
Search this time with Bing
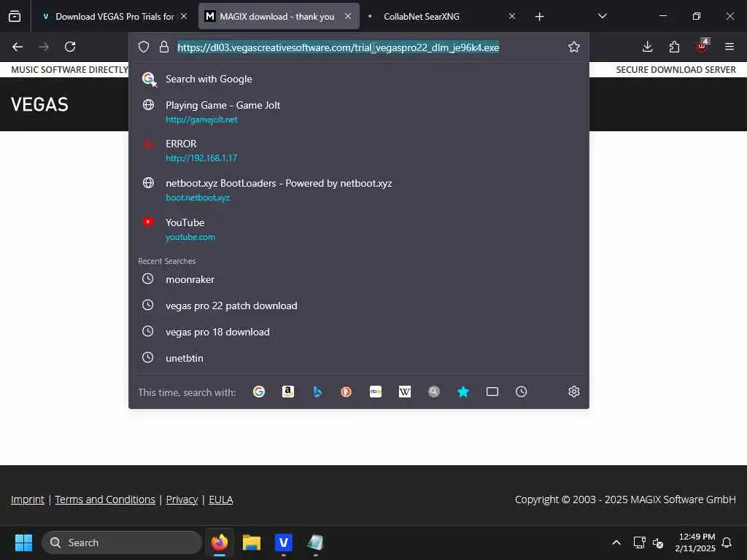[317, 392]
